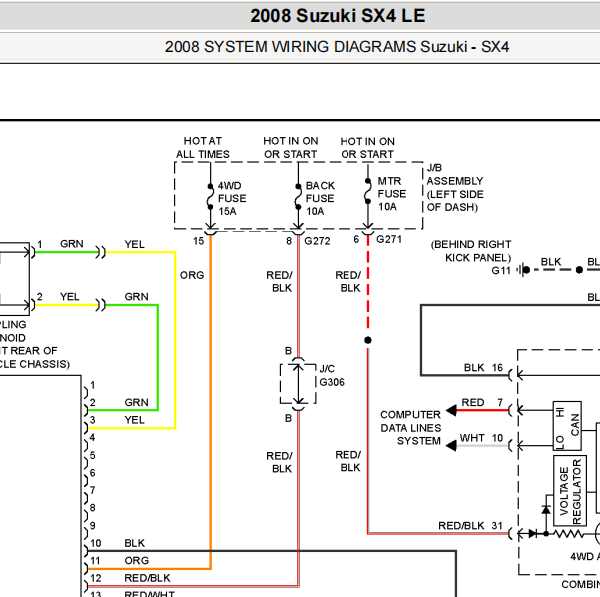Click the splice dot on the dashed red wire
The width and height of the screenshot is (600, 597).
[368, 340]
